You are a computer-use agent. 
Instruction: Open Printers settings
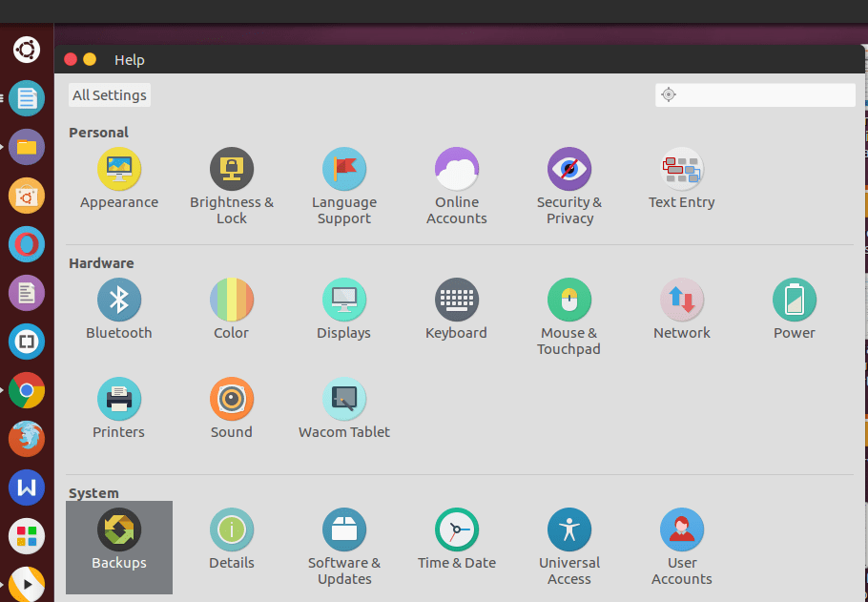pyautogui.click(x=119, y=408)
